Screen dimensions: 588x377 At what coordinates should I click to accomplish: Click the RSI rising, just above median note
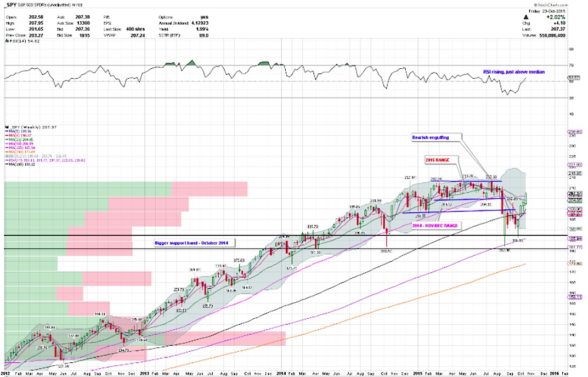click(513, 72)
